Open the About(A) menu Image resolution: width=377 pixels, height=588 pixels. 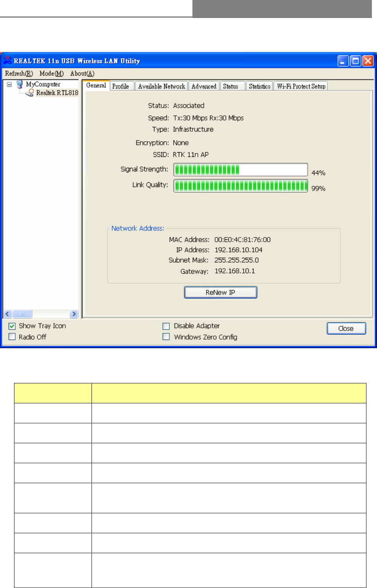tap(82, 74)
